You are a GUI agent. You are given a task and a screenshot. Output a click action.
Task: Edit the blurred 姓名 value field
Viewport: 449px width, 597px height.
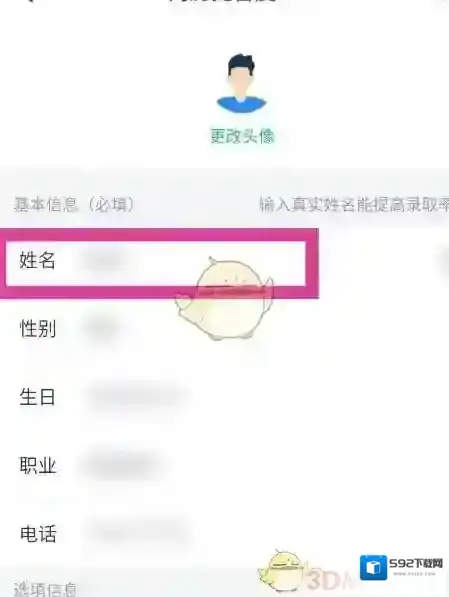click(104, 261)
